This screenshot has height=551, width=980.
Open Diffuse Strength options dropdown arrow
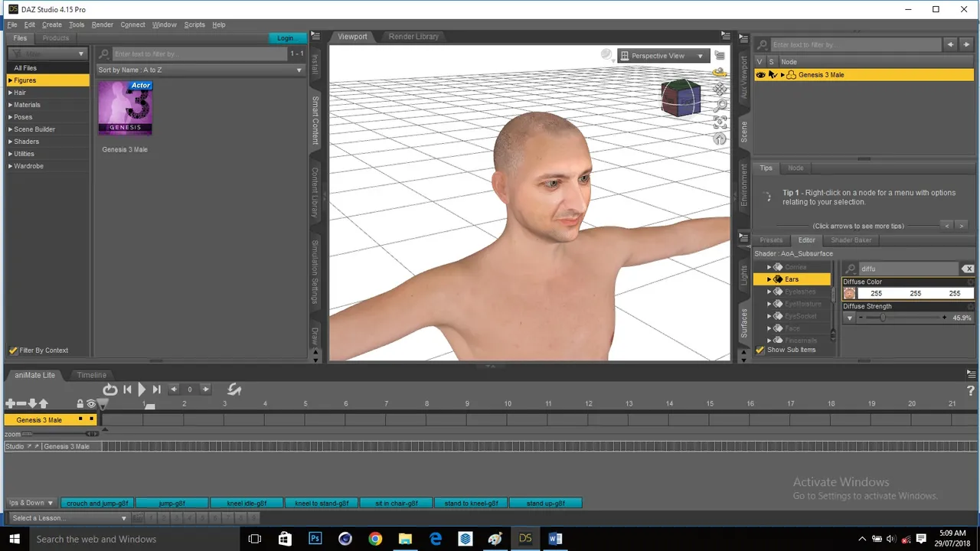[x=850, y=318]
